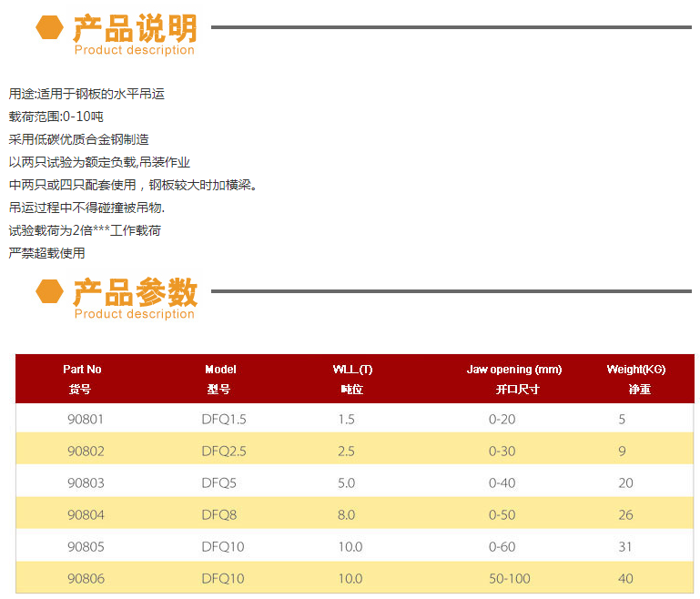Select part number 90801 in the table
700x599 pixels.
point(86,420)
